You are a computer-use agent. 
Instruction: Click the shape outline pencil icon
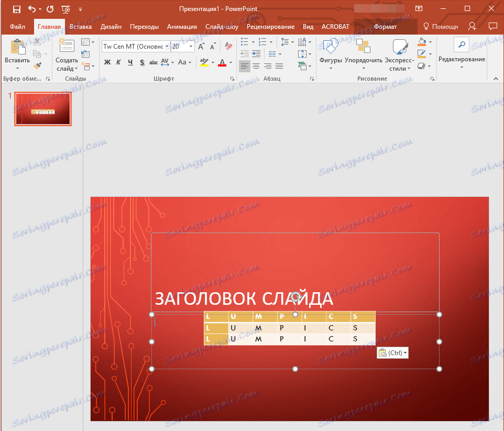[422, 53]
